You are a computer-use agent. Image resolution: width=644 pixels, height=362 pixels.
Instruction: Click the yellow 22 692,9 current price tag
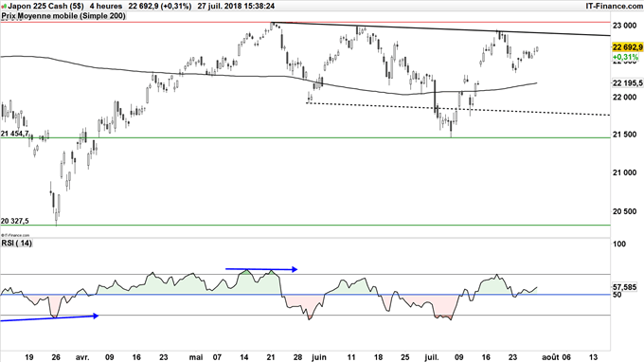click(627, 47)
